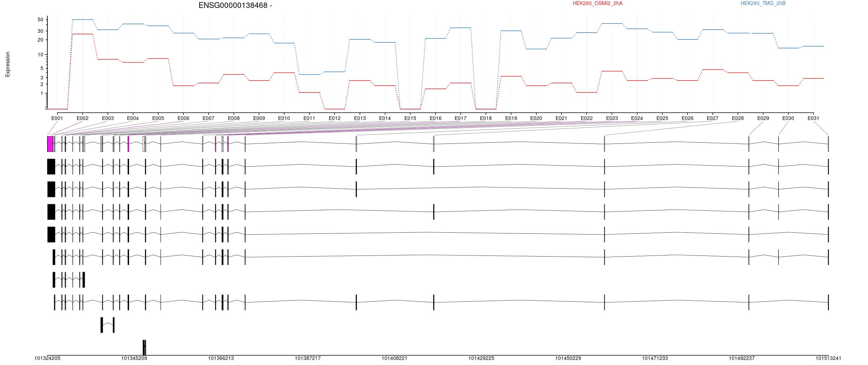Click exon label E013
This screenshot has height=365, width=868.
pos(360,118)
